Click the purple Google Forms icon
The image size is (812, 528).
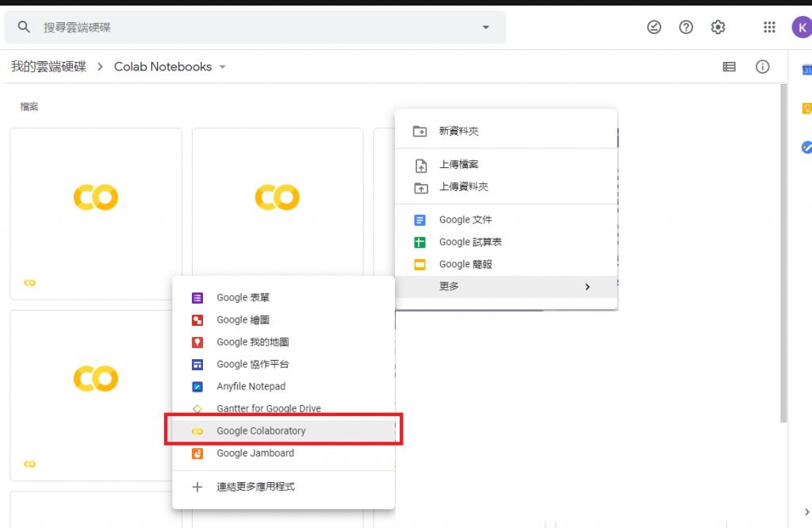[197, 297]
